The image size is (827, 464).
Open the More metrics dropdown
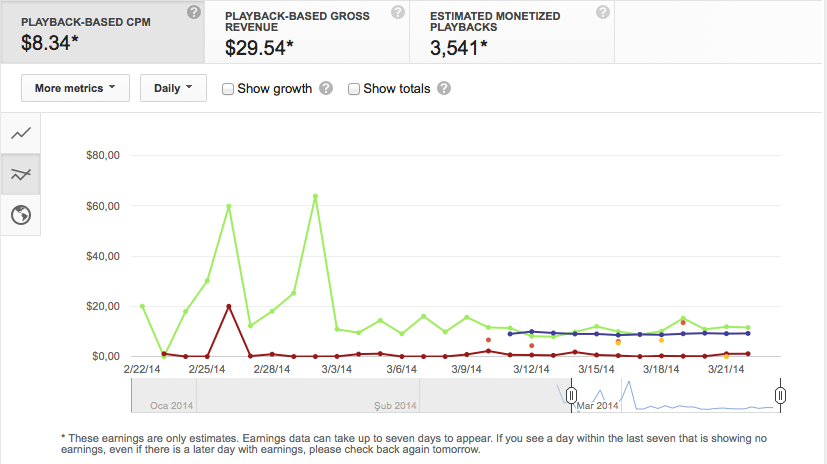point(75,88)
